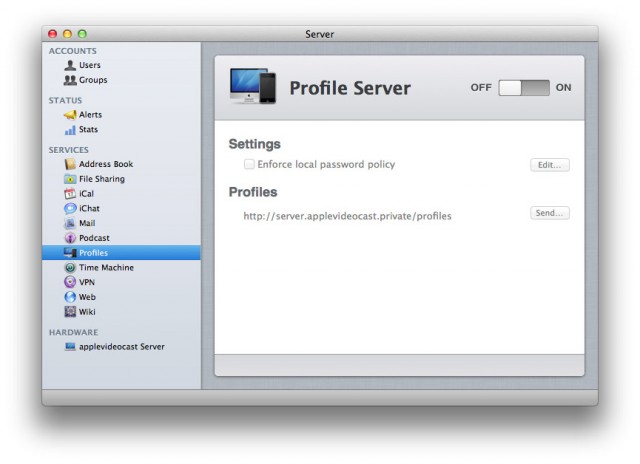The width and height of the screenshot is (640, 464).
Task: Minimize the Server window with yellow button
Action: point(67,34)
